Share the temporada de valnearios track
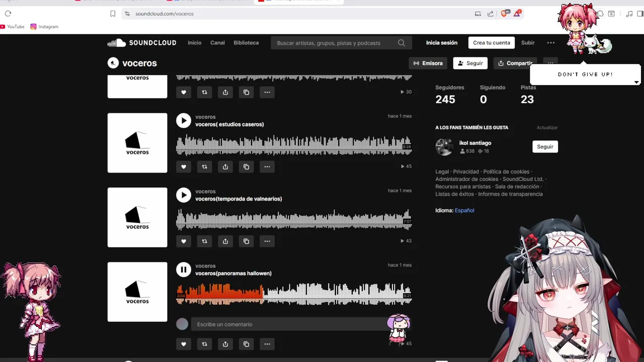The height and width of the screenshot is (362, 644). point(225,241)
